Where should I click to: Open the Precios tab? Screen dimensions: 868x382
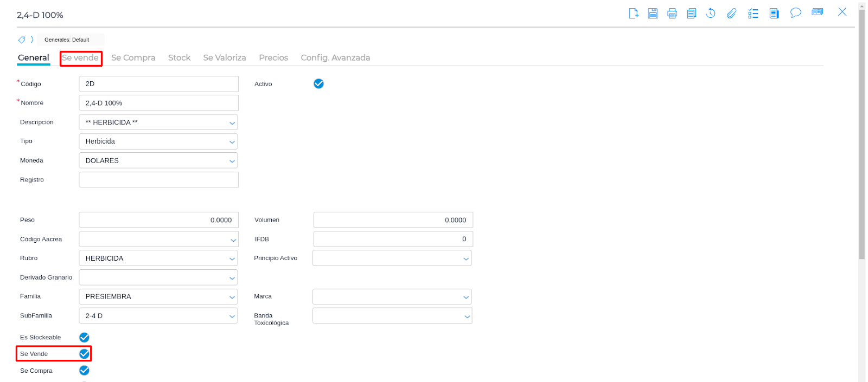click(273, 58)
